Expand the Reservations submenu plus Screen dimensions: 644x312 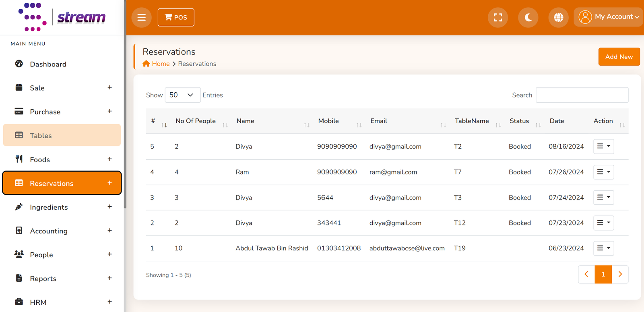109,183
